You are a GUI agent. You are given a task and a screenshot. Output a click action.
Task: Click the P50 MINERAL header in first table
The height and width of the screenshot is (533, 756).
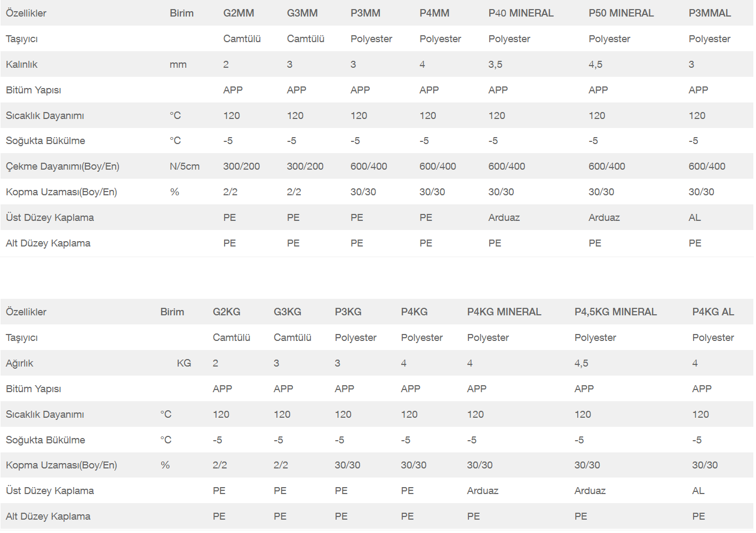click(x=621, y=13)
